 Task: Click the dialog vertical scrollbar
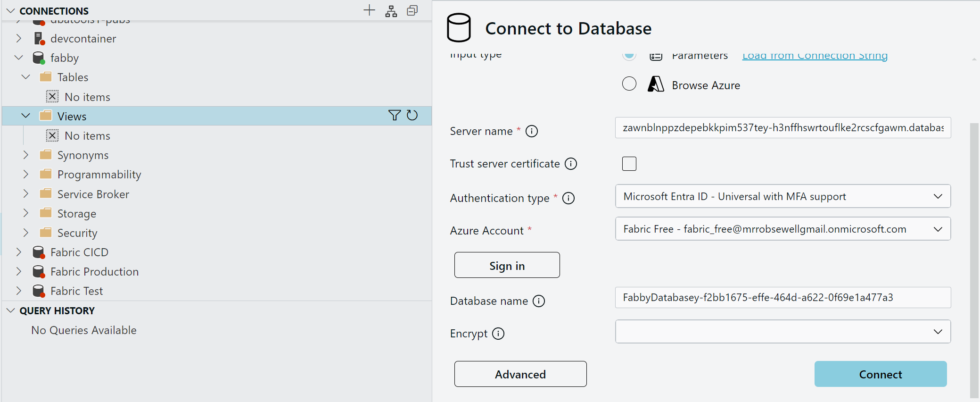974,260
